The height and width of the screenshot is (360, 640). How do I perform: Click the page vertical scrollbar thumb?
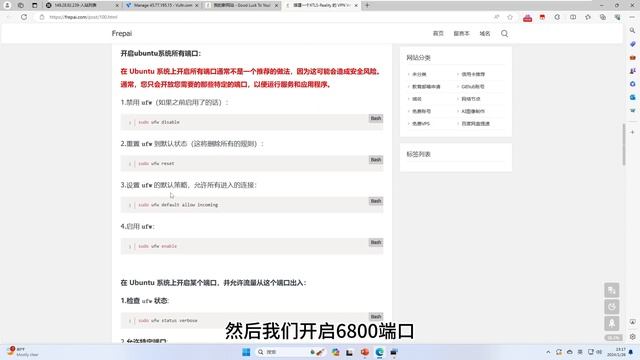624,144
